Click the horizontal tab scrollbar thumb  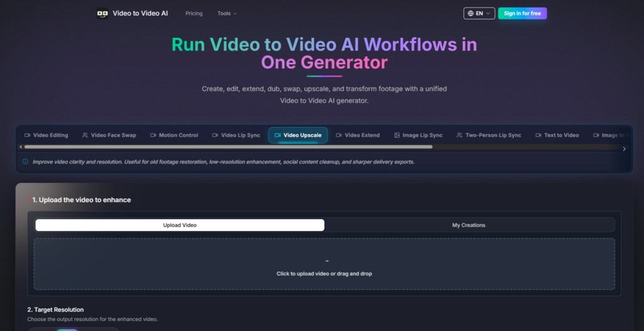228,147
